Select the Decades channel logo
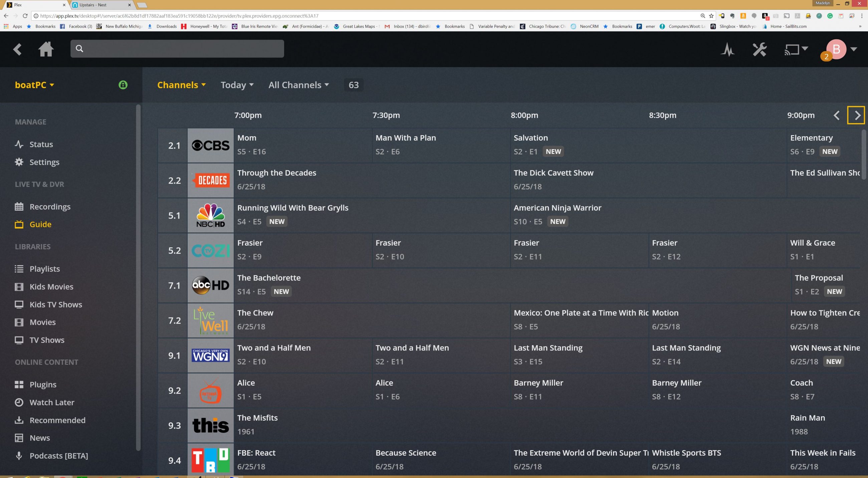868x478 pixels. [x=211, y=181]
